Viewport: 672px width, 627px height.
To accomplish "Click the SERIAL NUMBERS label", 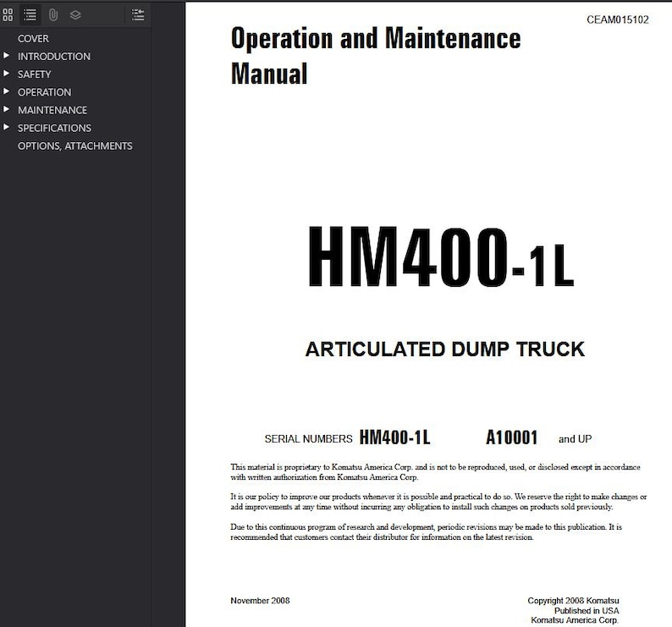I will pyautogui.click(x=308, y=439).
